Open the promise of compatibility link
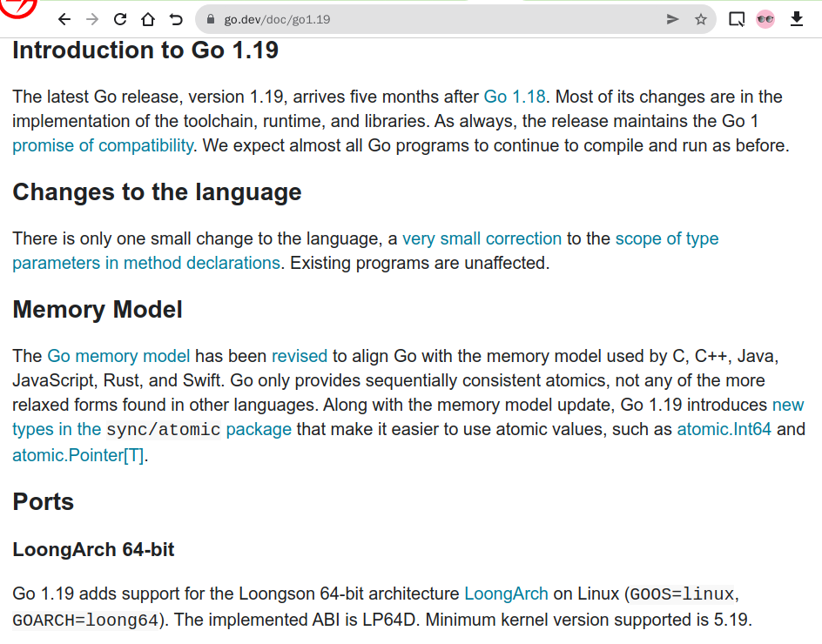Screen dimensions: 822x644 pos(102,145)
